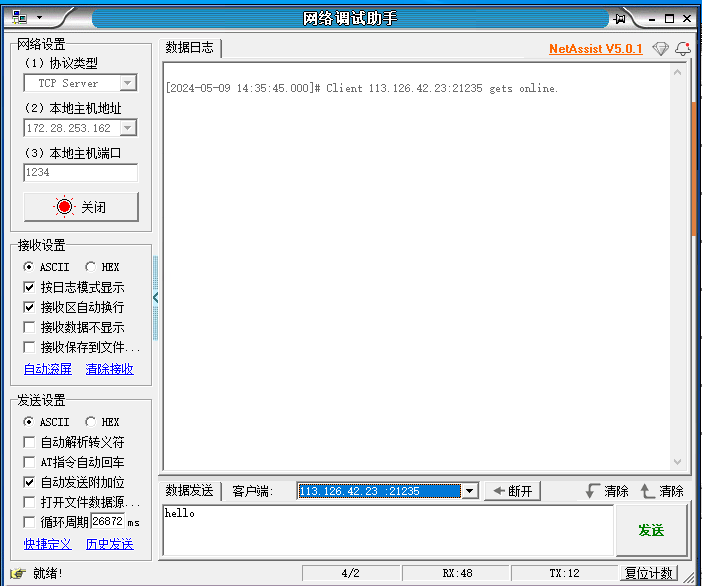Click the log scrollbar up arrow
The height and width of the screenshot is (586, 702).
point(677,72)
